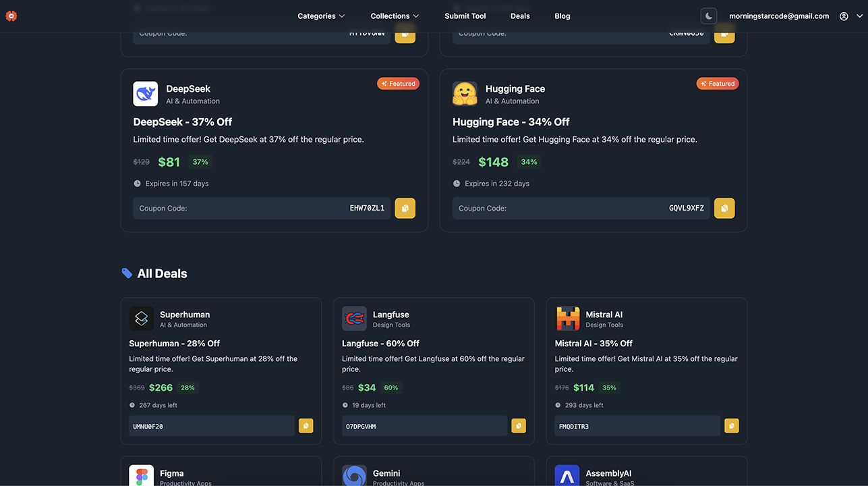
Task: Select the Hugging Face coupon code field
Action: tap(581, 209)
